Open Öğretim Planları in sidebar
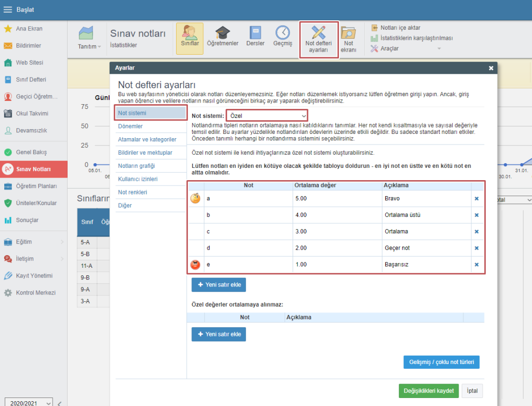The height and width of the screenshot is (406, 532). [x=34, y=186]
